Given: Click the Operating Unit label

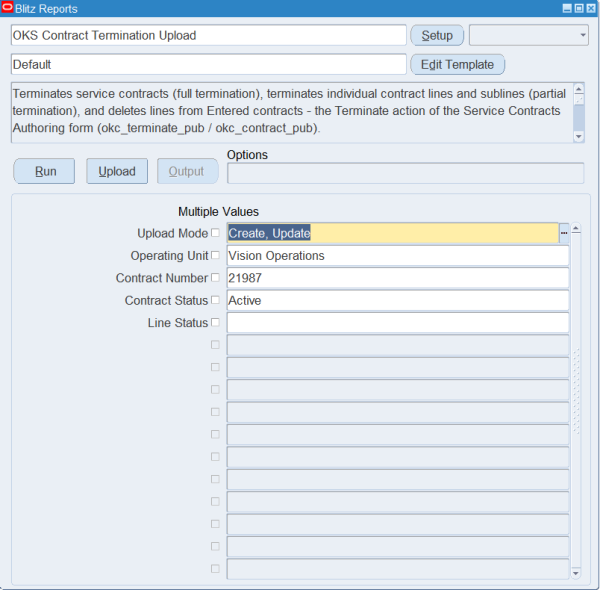Looking at the screenshot, I should (x=170, y=256).
